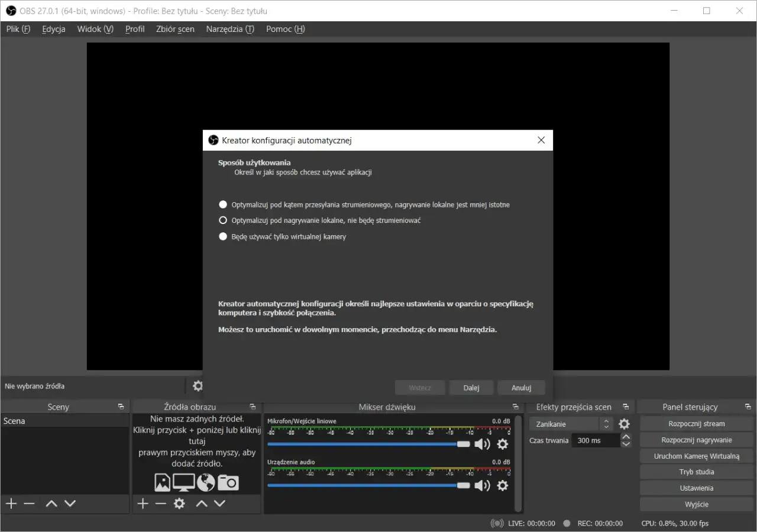The image size is (757, 532).
Task: Click the display capture monitor icon
Action: coord(184,482)
